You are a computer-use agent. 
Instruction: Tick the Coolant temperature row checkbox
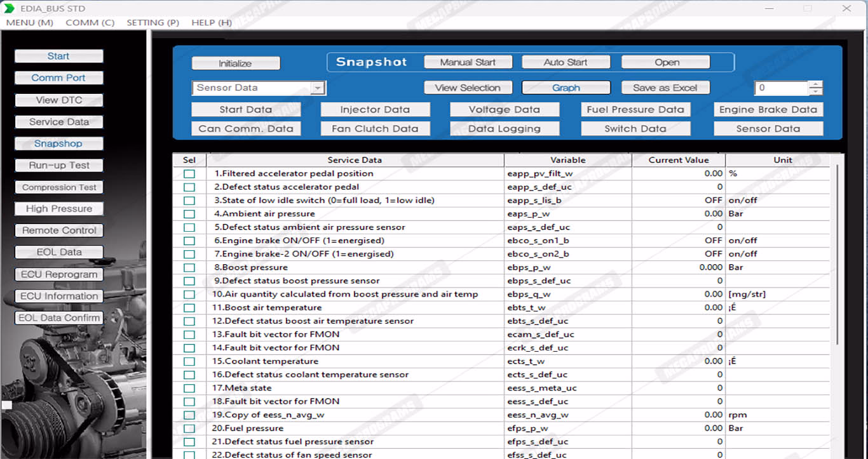(x=189, y=362)
